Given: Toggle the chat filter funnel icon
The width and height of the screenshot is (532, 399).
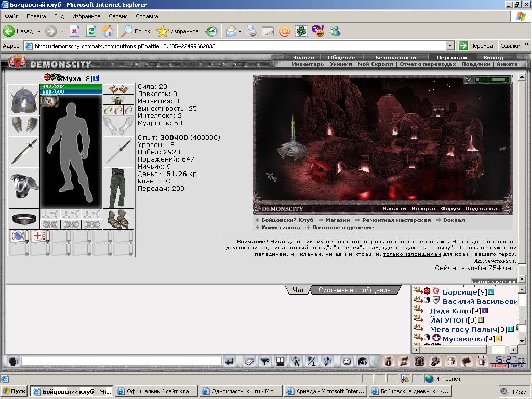Looking at the screenshot, I should coord(264,362).
